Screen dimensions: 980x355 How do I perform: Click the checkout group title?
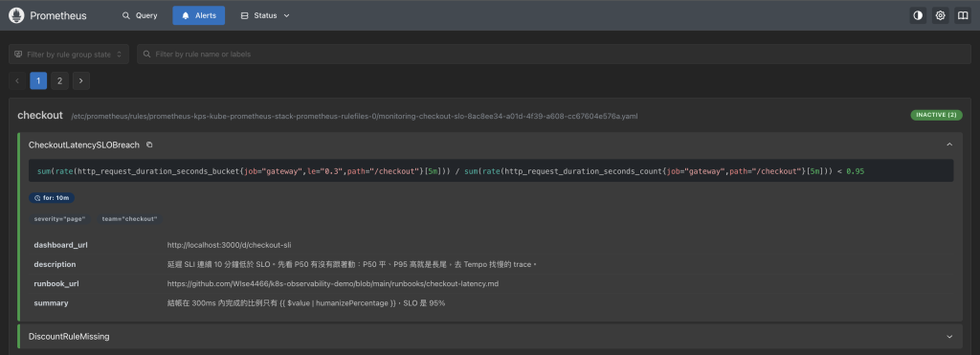(x=40, y=115)
